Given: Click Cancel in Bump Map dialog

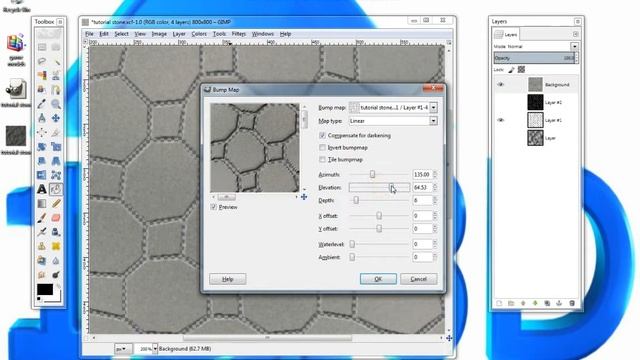Looking at the screenshot, I should pyautogui.click(x=418, y=279).
